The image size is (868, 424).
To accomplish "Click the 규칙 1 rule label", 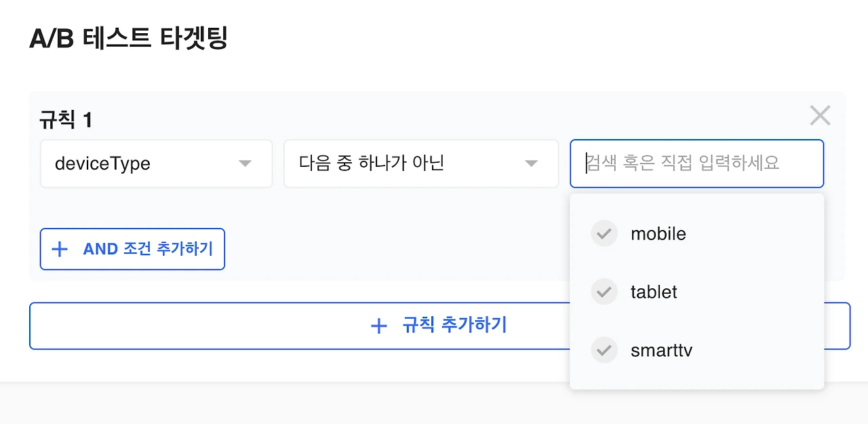I will tap(66, 120).
